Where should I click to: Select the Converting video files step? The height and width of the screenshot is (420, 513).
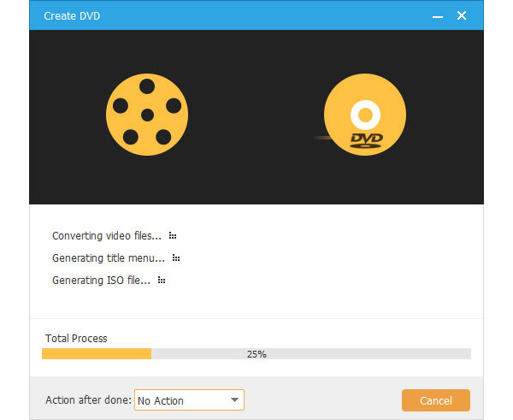[107, 236]
